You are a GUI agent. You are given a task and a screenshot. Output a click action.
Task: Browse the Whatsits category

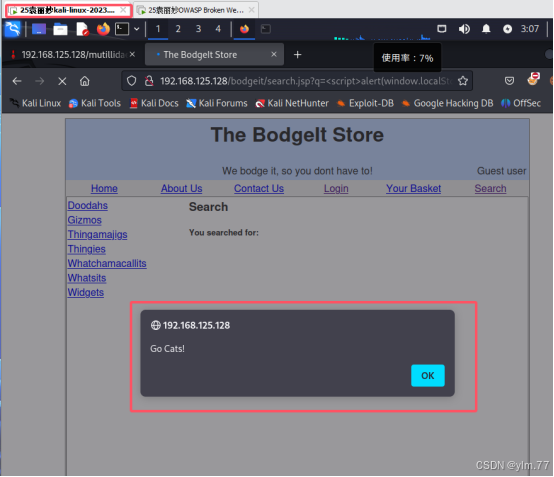click(x=87, y=278)
